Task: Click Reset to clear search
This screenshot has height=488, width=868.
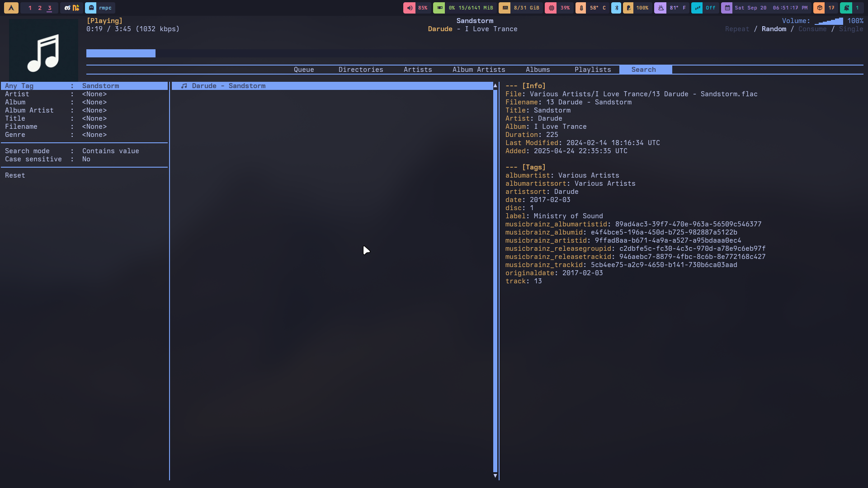Action: tap(15, 175)
